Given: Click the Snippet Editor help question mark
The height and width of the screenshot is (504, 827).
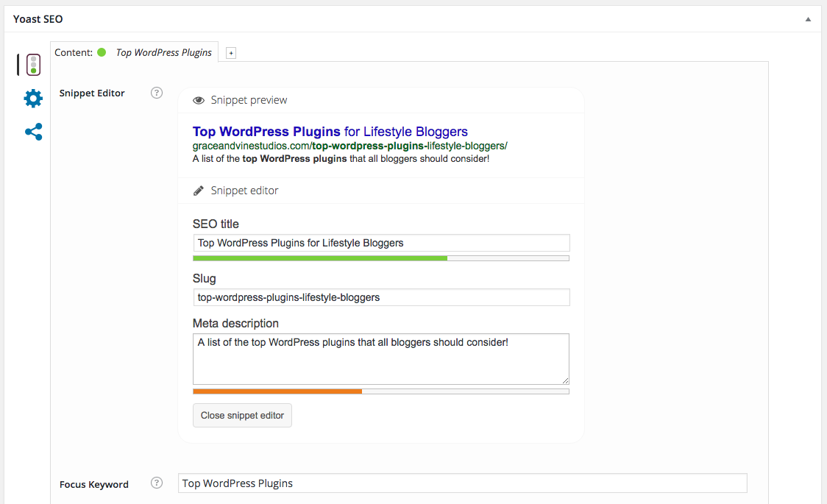Looking at the screenshot, I should pyautogui.click(x=156, y=93).
